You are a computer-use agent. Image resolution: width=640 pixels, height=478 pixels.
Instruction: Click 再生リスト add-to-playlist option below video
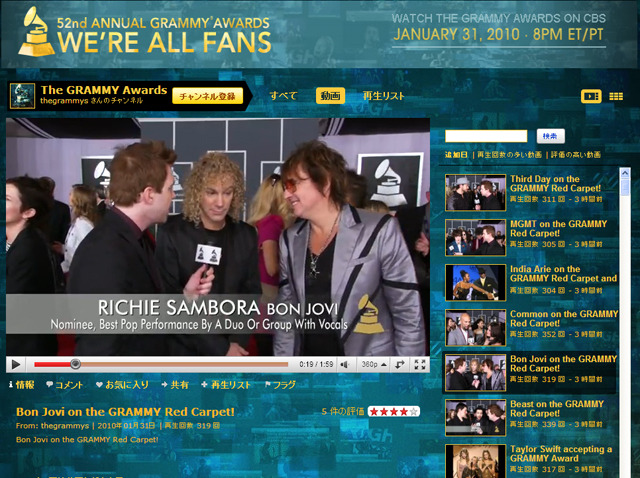226,385
